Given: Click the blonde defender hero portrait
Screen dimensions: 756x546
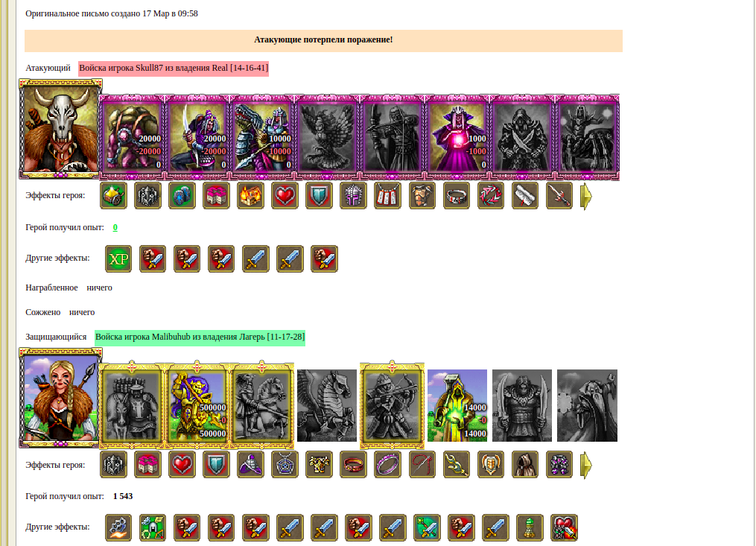Looking at the screenshot, I should point(60,398).
